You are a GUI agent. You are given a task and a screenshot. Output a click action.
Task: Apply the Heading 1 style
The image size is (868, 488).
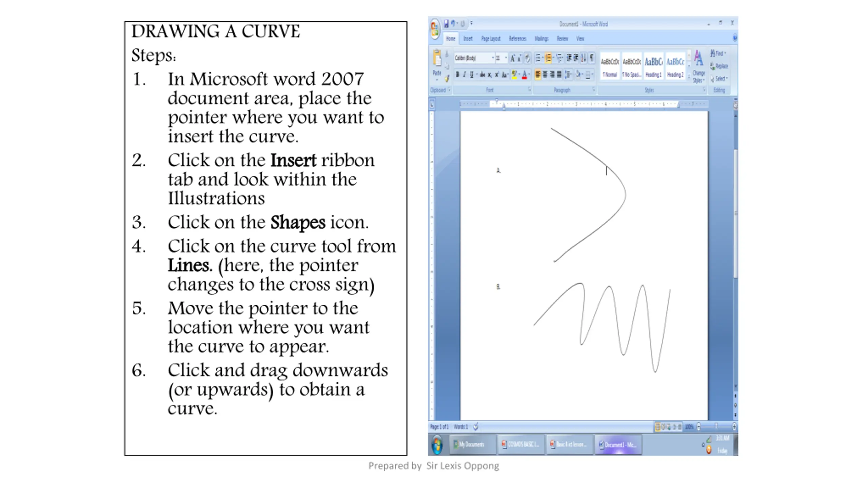(x=654, y=66)
